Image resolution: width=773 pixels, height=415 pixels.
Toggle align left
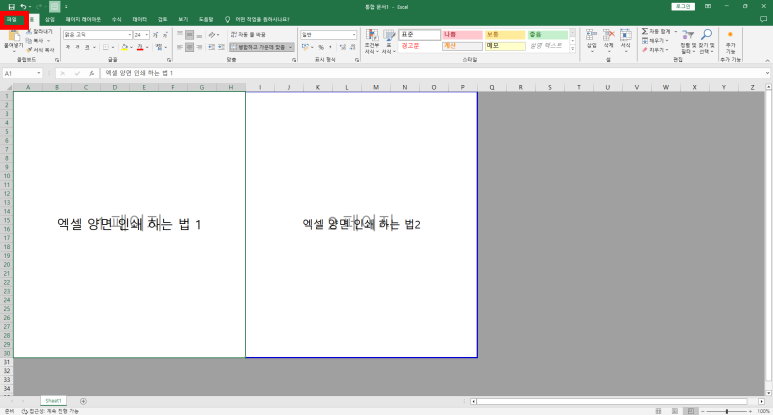click(180, 47)
